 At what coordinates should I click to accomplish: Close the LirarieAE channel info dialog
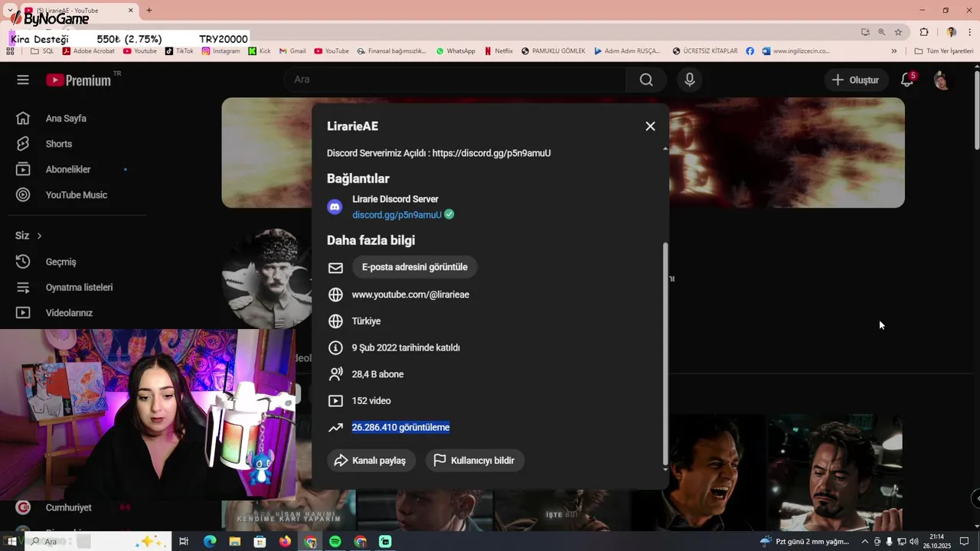tap(650, 126)
